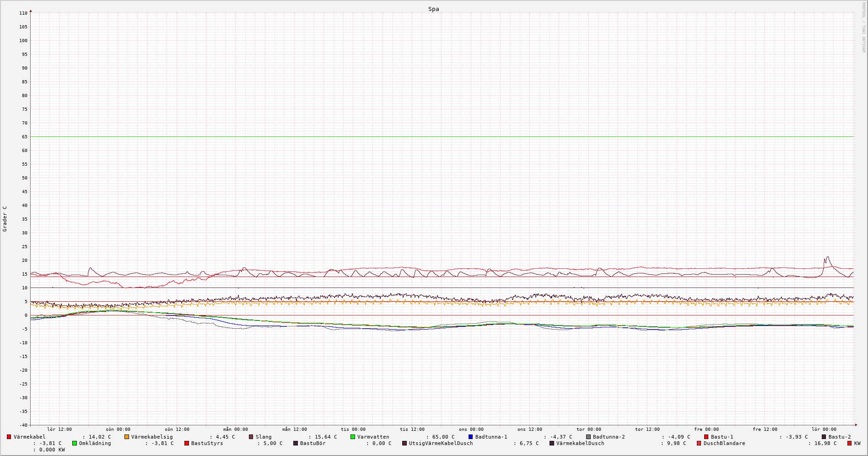Screen dimensions: 868x456
Task: Click the green Varmvatten legend swatch
Action: 353,437
